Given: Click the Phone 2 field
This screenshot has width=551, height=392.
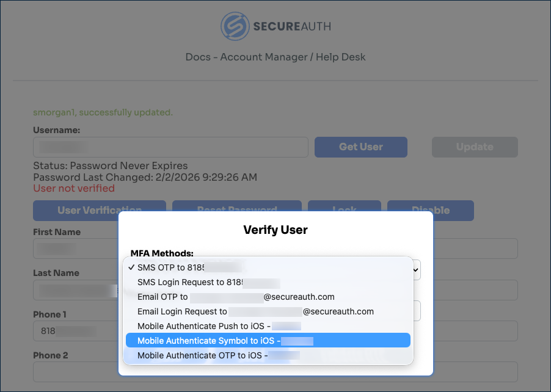Looking at the screenshot, I should [x=76, y=372].
